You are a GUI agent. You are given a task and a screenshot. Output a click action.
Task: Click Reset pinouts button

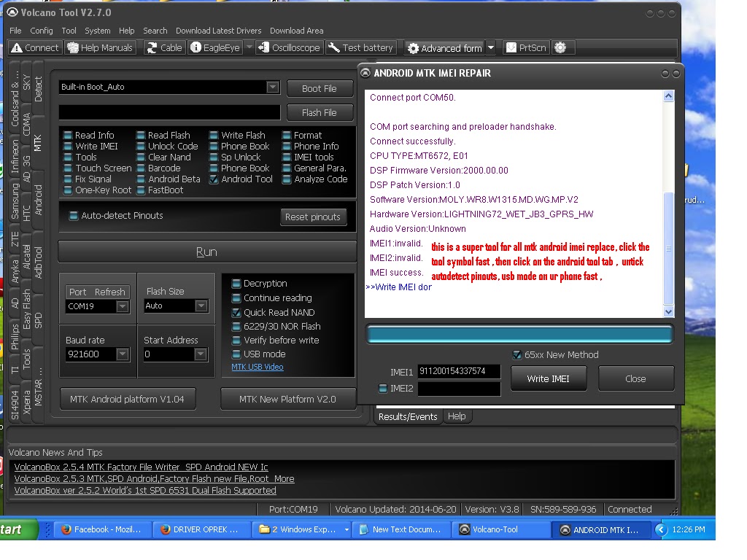click(313, 217)
